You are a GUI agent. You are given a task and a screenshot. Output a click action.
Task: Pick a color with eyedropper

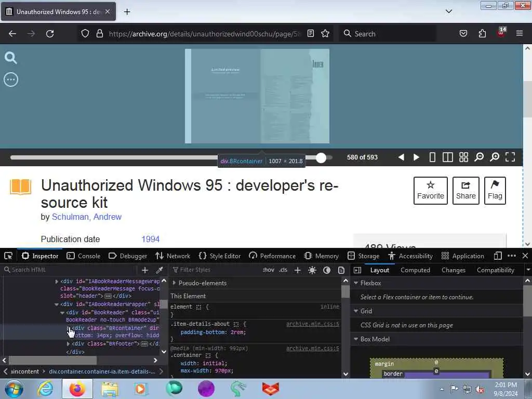coord(159,270)
